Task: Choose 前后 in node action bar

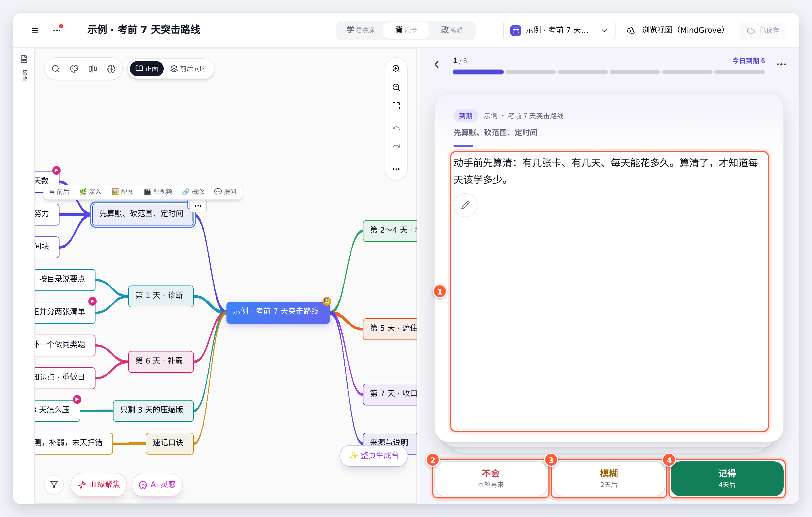Action: (59, 192)
